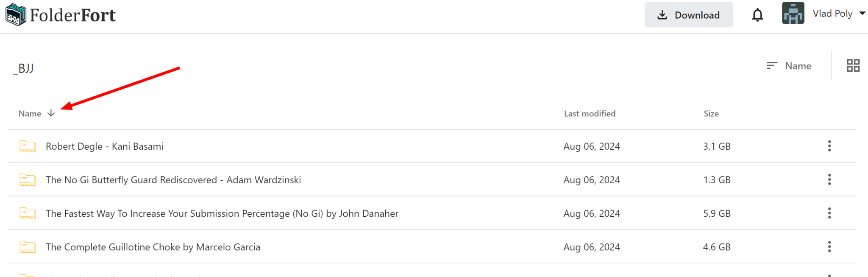Viewport: 868px width, 277px height.
Task: Open the Robert Degle row's three-dot menu
Action: tap(829, 146)
